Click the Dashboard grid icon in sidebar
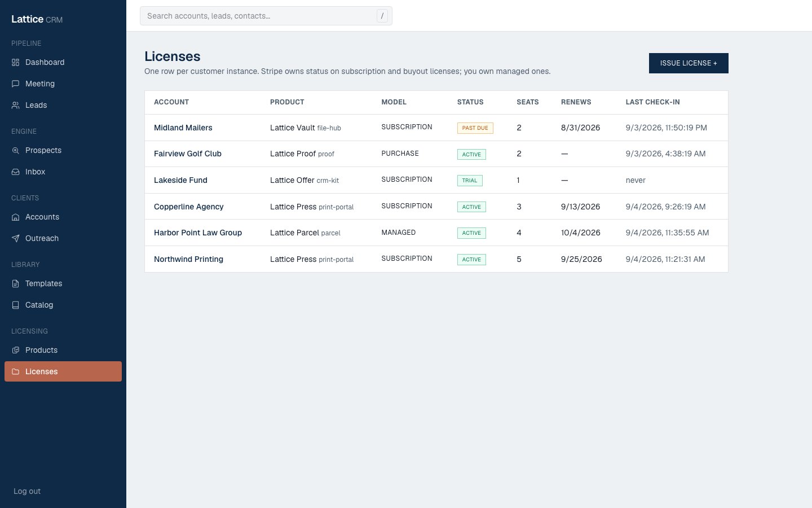The width and height of the screenshot is (812, 508). pos(16,62)
